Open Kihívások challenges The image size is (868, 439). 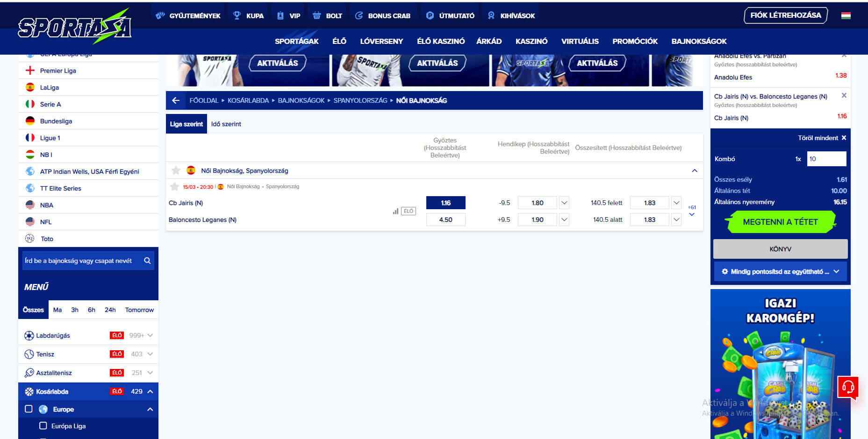click(511, 15)
